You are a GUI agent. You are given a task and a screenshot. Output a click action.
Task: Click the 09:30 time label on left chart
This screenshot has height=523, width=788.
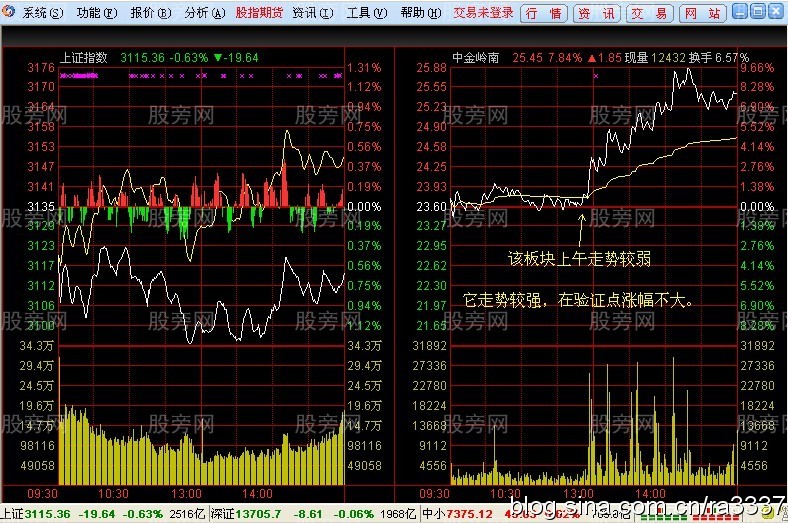pyautogui.click(x=42, y=494)
